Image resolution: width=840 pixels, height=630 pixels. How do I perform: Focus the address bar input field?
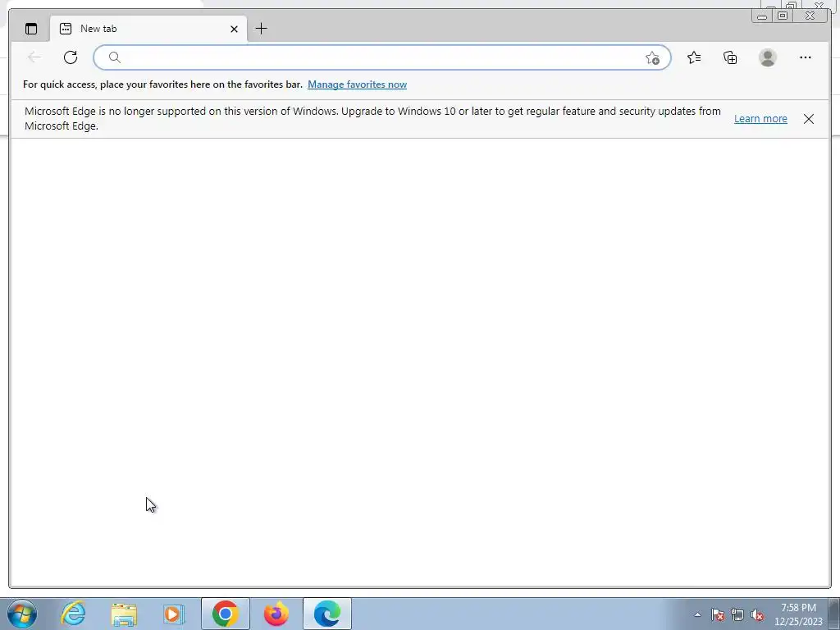(382, 57)
